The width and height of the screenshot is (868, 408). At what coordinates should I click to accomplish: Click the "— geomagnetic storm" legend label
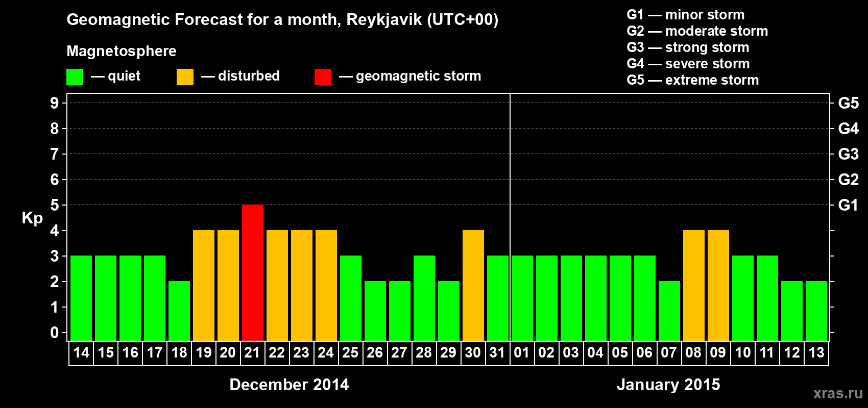(410, 76)
